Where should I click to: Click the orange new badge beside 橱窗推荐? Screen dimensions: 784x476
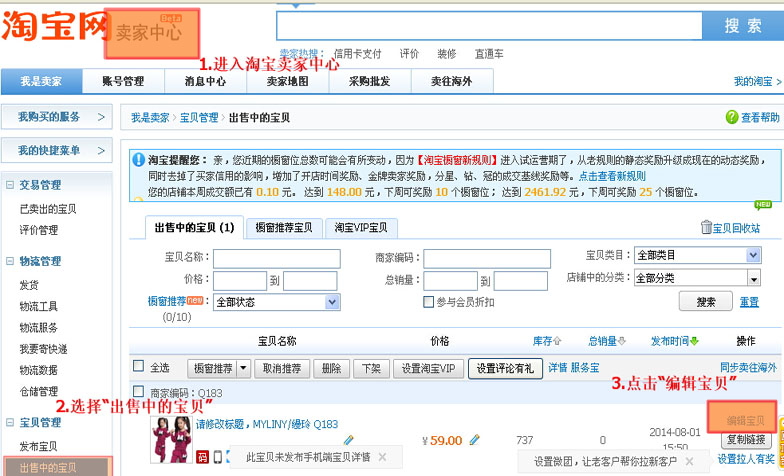click(194, 300)
